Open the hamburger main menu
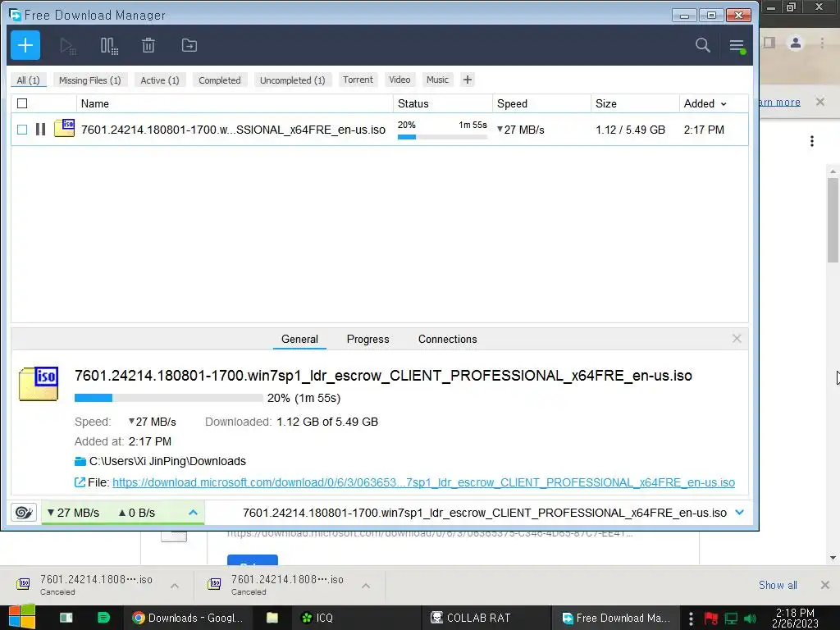The image size is (840, 630). (737, 46)
